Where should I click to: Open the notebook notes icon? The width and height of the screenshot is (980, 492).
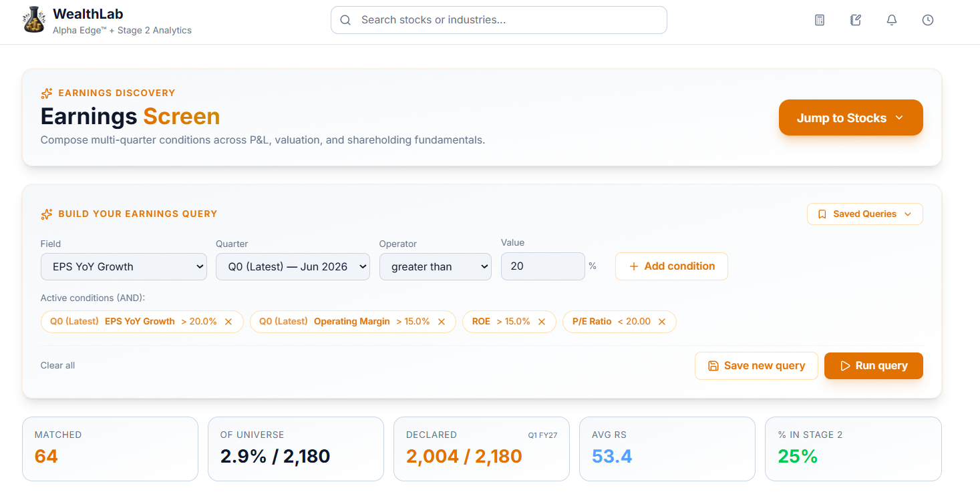[856, 20]
